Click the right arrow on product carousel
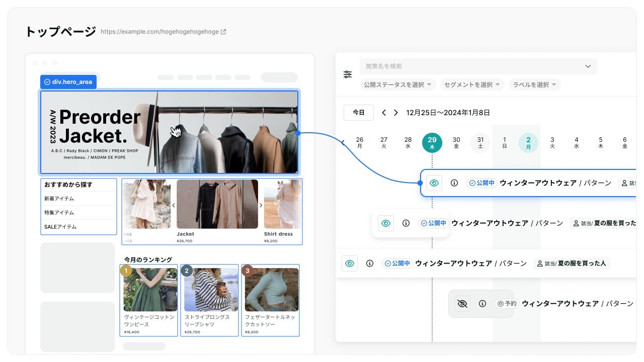Viewport: 644px width, 362px height. [x=261, y=205]
